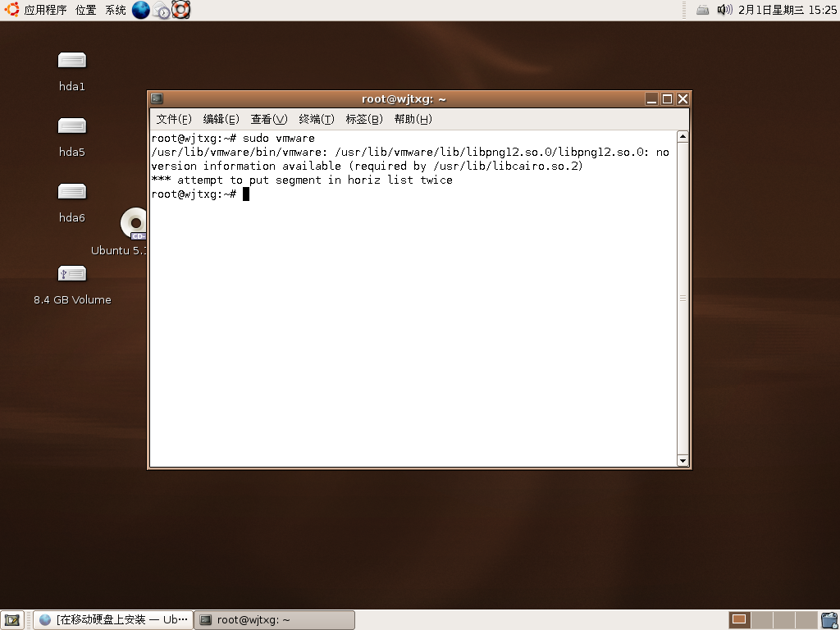Open the Ubuntu 5.1 CD icon
The width and height of the screenshot is (840, 630).
[134, 223]
